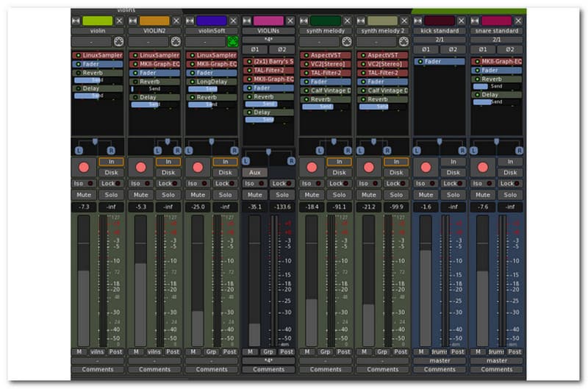588x389 pixels.
Task: Click gain value -7.3 on violin strip
Action: tap(84, 207)
